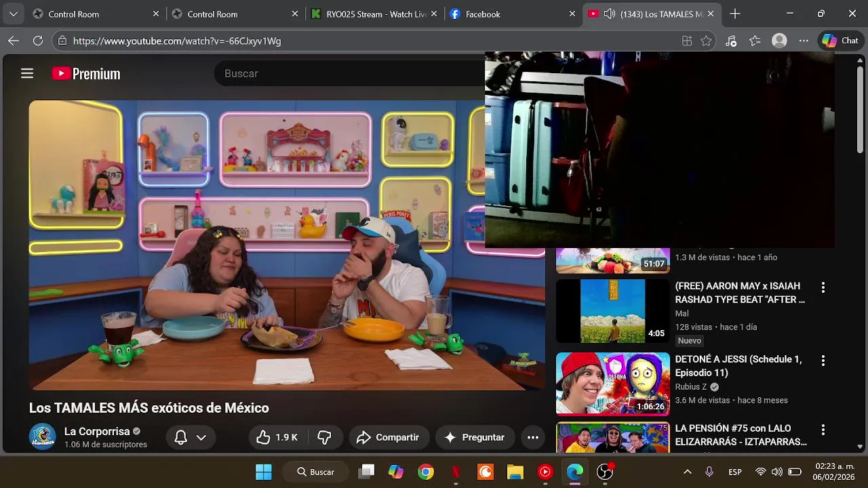The width and height of the screenshot is (868, 488).
Task: Click the browser address bar URL
Action: pyautogui.click(x=177, y=41)
